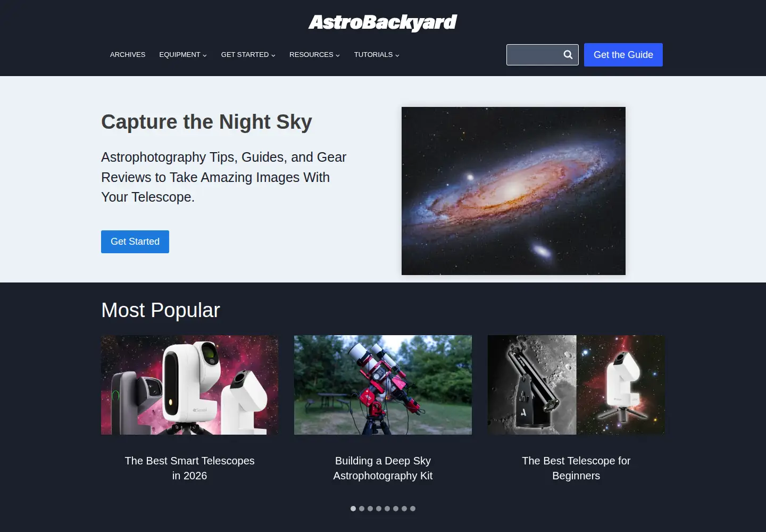Select the third carousel pagination dot
The width and height of the screenshot is (766, 532).
click(370, 509)
